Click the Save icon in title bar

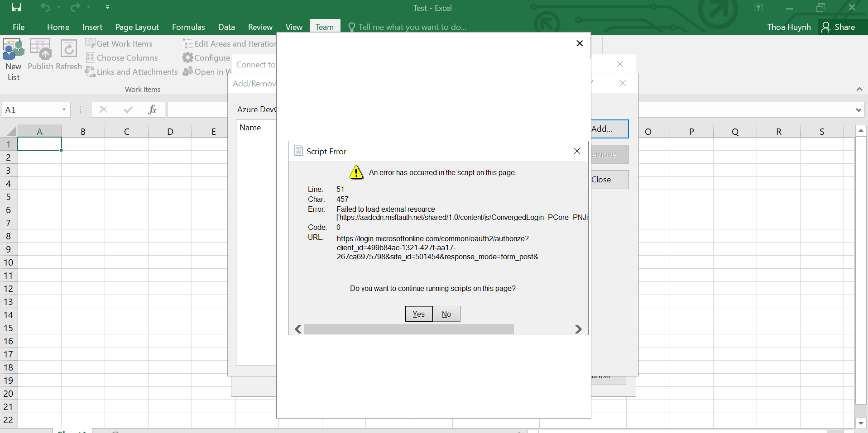pos(16,7)
